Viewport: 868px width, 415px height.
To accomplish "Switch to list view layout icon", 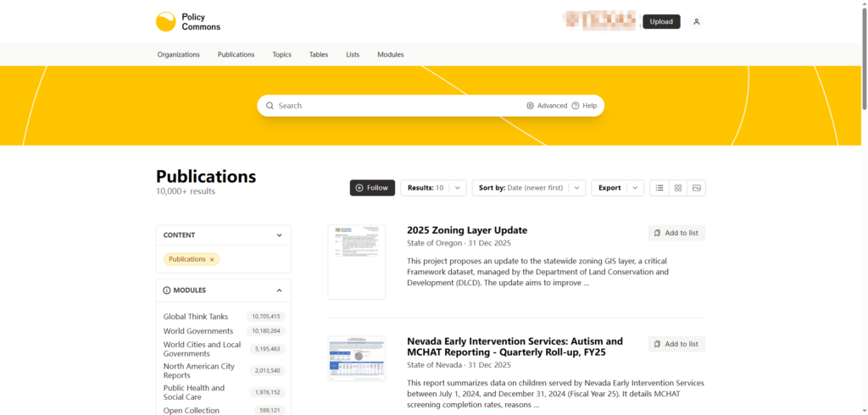I will click(x=659, y=188).
